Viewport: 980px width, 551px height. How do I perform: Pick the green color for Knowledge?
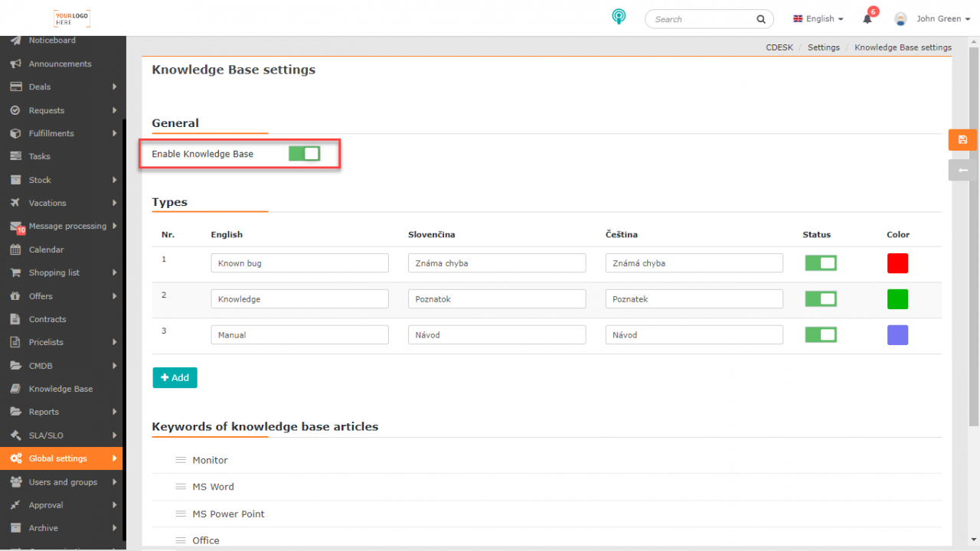tap(897, 298)
